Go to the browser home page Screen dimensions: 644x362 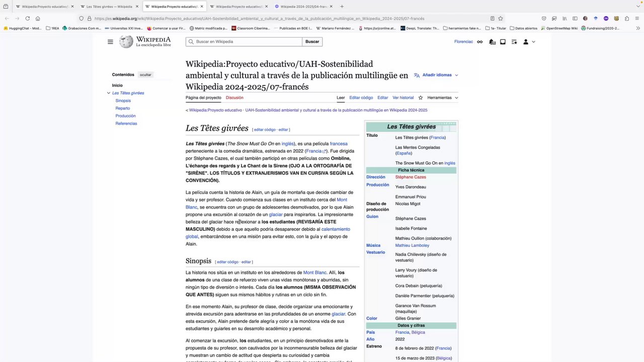click(x=38, y=19)
